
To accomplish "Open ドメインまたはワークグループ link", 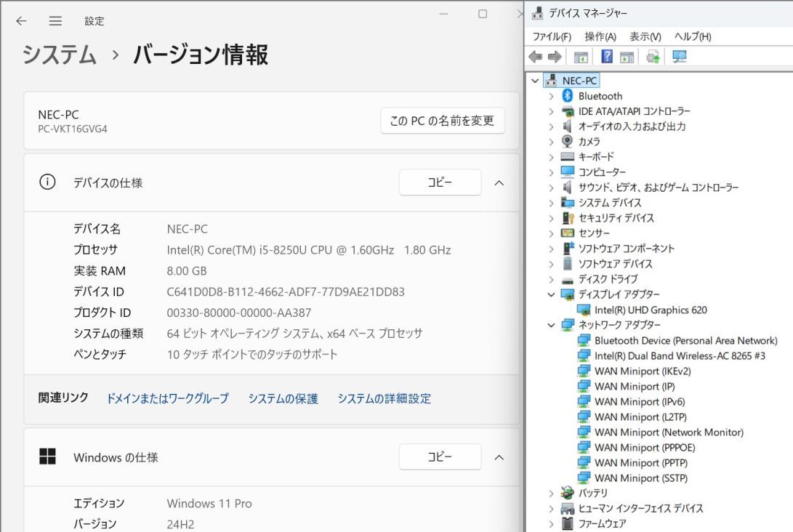I will pos(167,398).
